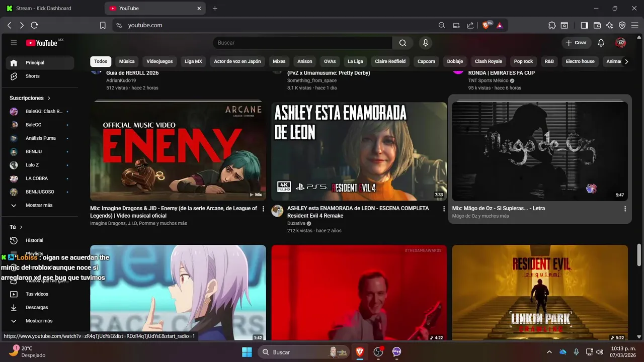Open Análisis Puma subscription
The height and width of the screenshot is (362, 644).
(40, 138)
